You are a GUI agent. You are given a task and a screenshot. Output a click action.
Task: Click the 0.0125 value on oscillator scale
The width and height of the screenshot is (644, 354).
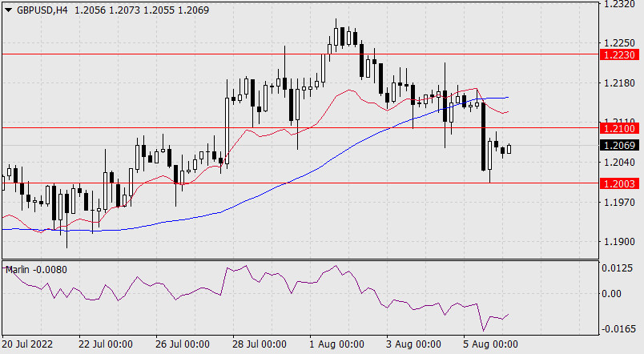click(618, 267)
